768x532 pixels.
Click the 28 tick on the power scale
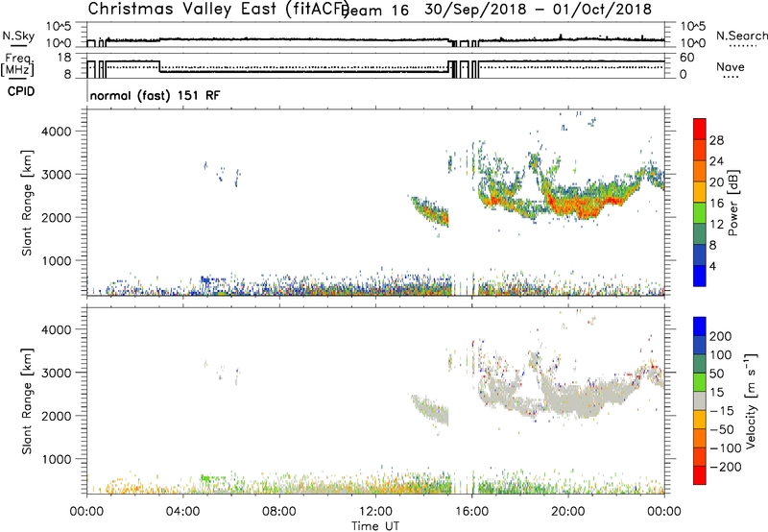tap(716, 140)
